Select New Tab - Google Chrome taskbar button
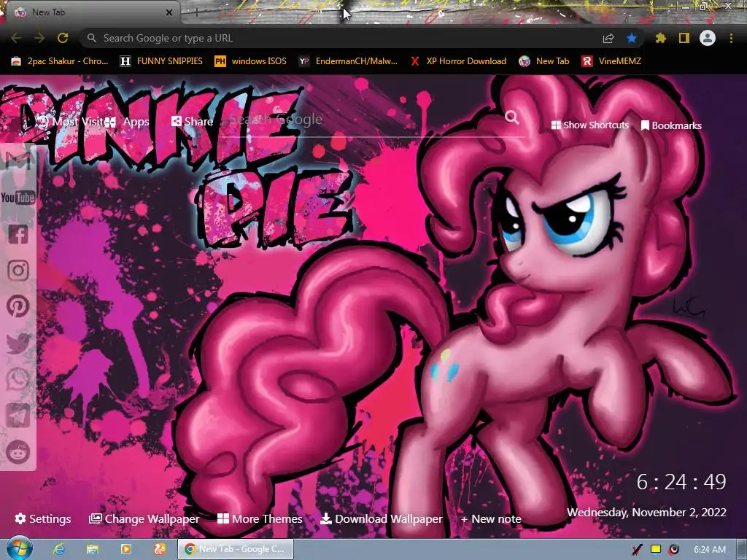 point(236,549)
